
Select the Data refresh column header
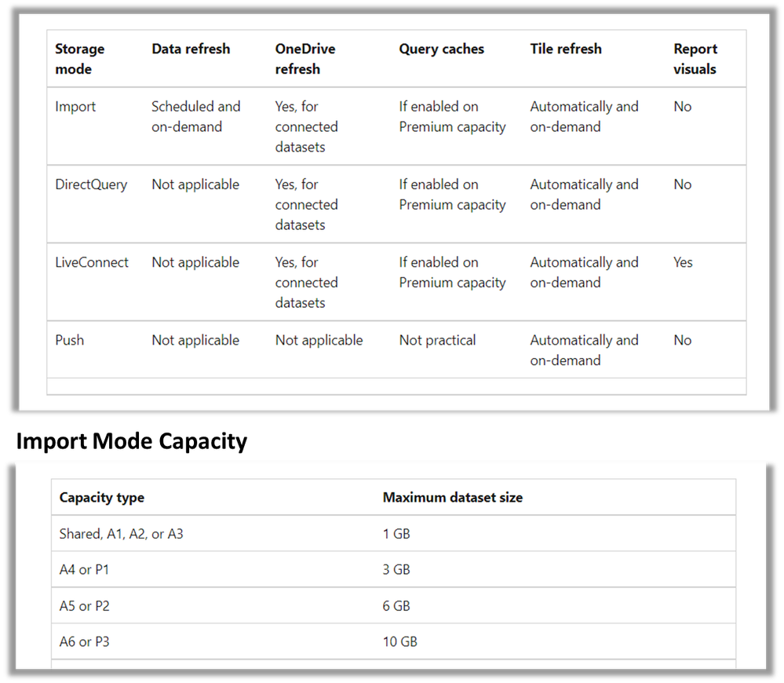pos(191,49)
